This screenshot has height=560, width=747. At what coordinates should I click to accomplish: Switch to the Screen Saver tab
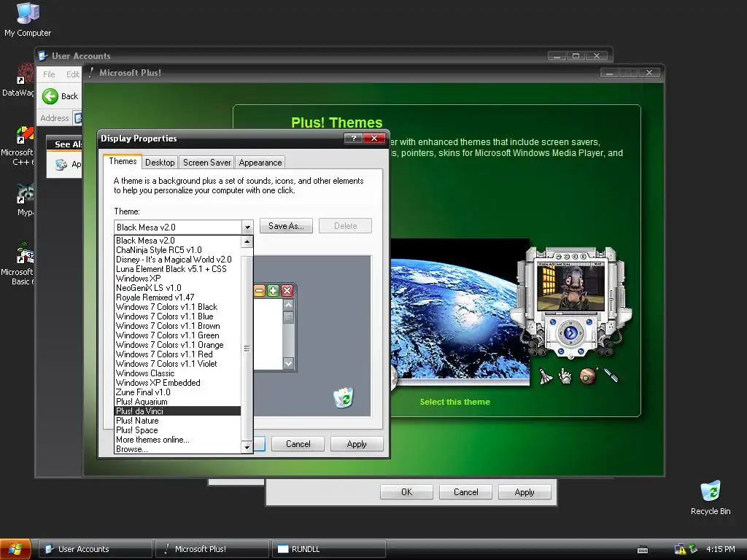pos(206,163)
